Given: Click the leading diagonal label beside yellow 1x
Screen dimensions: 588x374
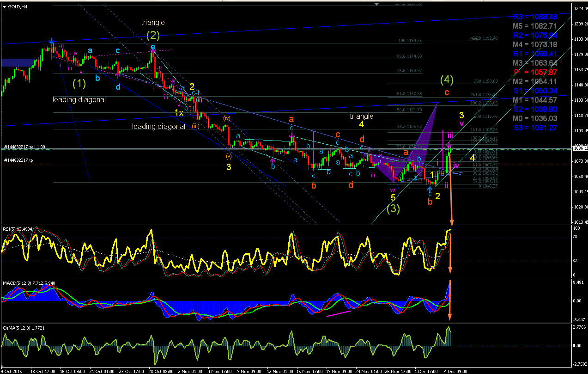Looking at the screenshot, I should click(158, 126).
